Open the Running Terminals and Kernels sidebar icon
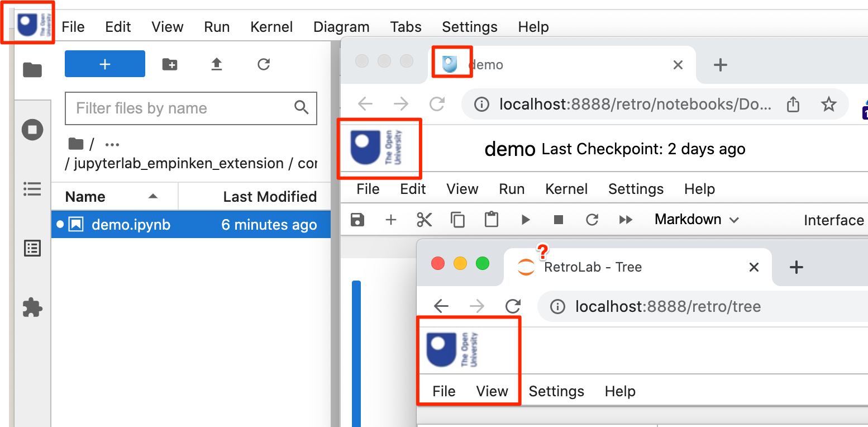 pyautogui.click(x=32, y=130)
